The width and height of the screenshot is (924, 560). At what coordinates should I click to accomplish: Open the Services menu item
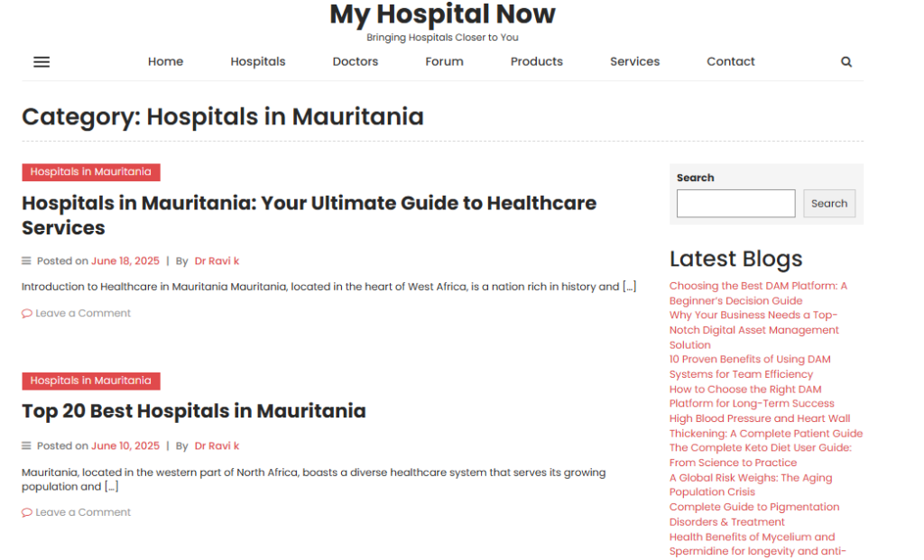[x=634, y=61]
